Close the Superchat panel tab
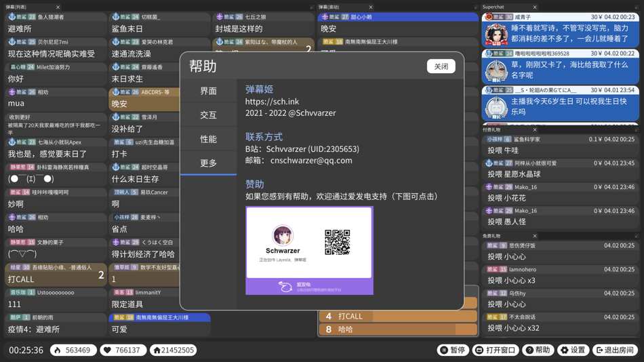 click(535, 7)
